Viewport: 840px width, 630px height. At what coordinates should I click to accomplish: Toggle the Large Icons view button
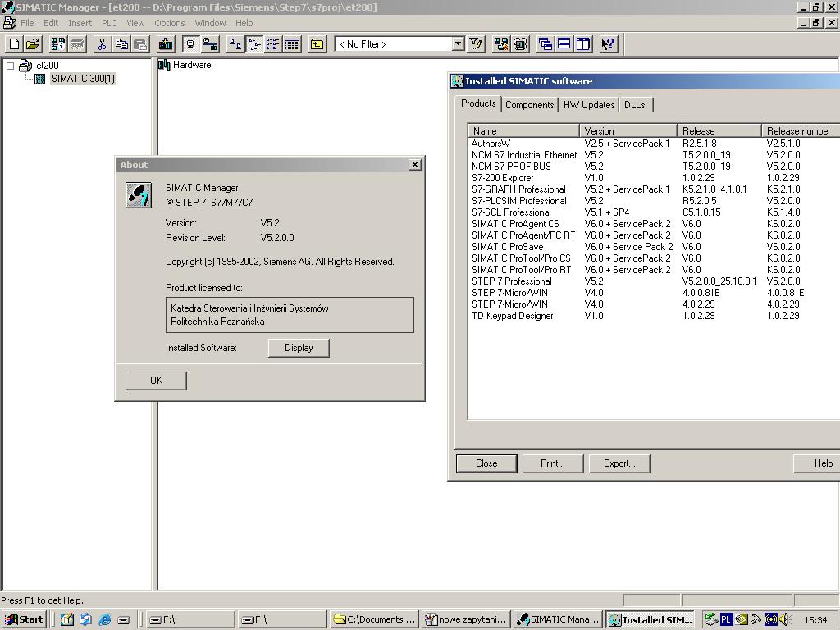[x=235, y=44]
